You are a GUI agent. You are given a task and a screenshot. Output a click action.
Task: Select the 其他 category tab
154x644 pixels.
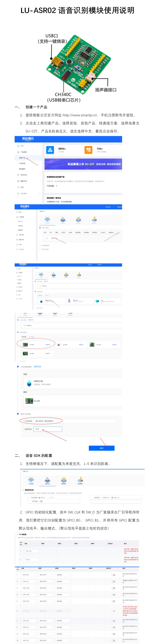118,233
